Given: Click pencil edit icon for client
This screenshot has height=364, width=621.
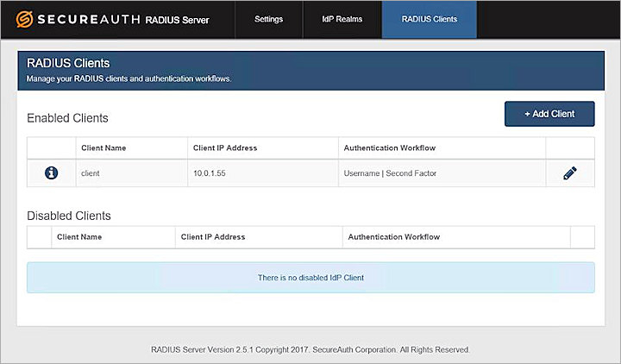Looking at the screenshot, I should coord(570,173).
